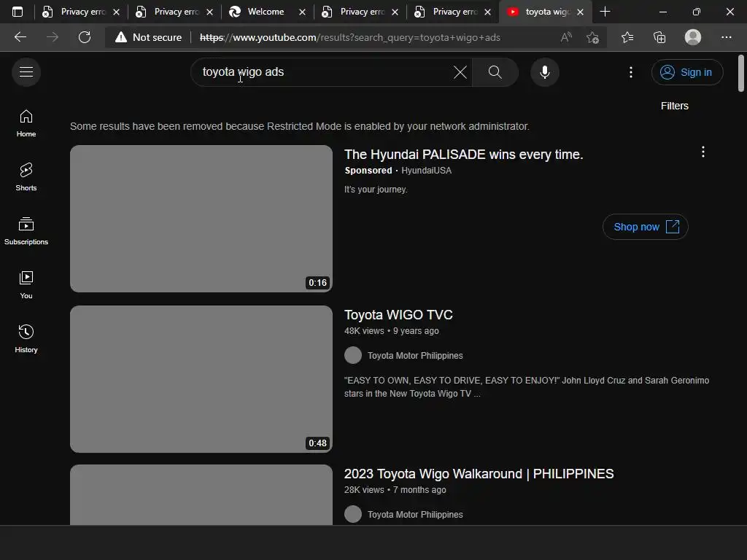The width and height of the screenshot is (747, 560).
Task: Click the EASY TO OWN video description
Action: pyautogui.click(x=527, y=386)
